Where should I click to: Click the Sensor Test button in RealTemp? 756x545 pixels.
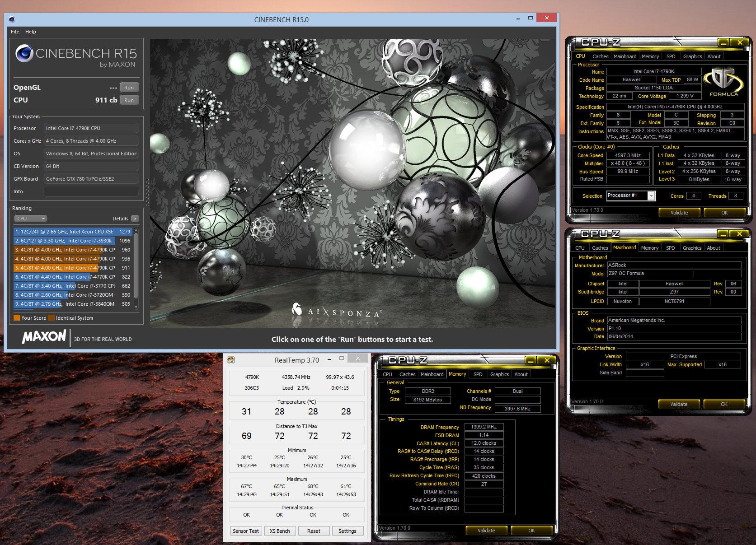click(246, 531)
